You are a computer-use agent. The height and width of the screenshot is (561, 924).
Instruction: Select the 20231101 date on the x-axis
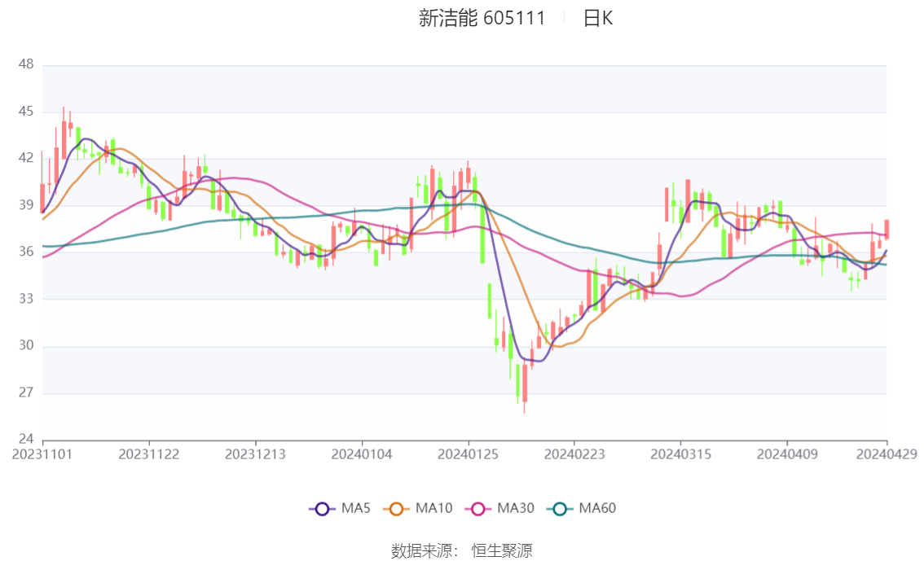pos(42,454)
